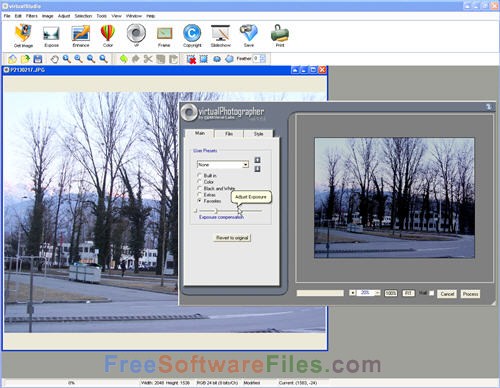This screenshot has width=500, height=388.
Task: Select the hand pan tool
Action: pos(54,59)
